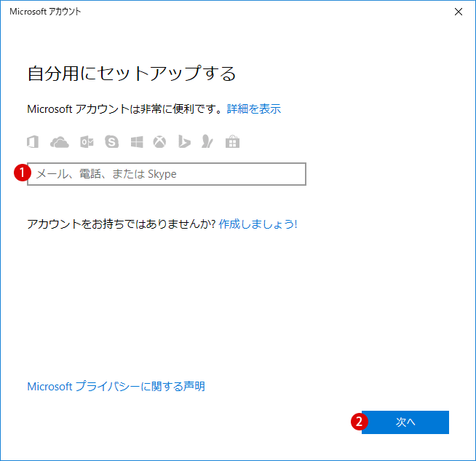
Task: Click the 作成しましょう! link
Action: (258, 224)
